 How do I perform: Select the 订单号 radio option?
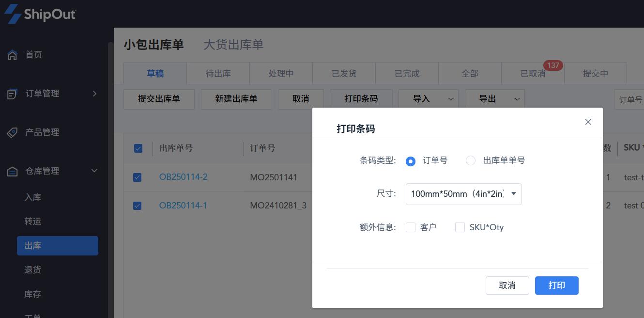(411, 161)
